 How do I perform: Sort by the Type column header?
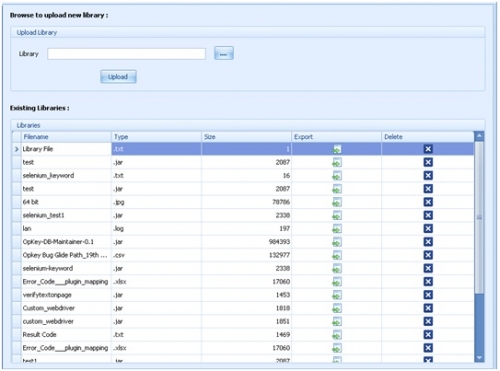click(156, 137)
